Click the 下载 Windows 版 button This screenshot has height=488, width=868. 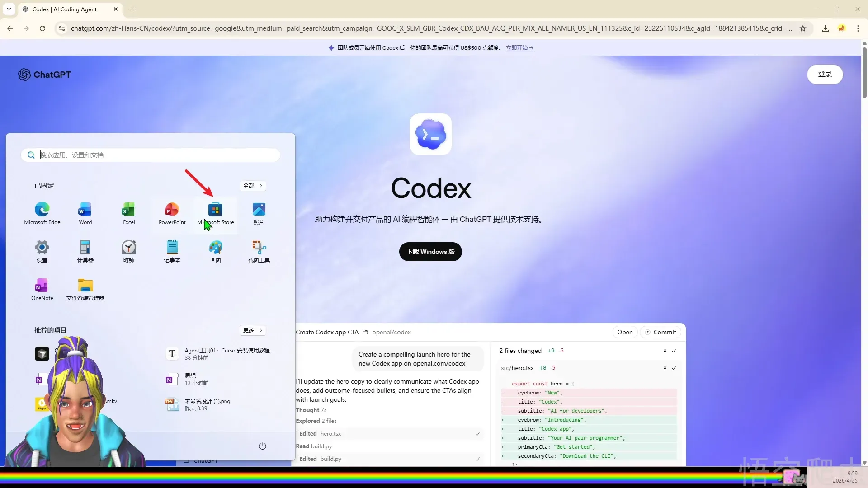pyautogui.click(x=430, y=252)
